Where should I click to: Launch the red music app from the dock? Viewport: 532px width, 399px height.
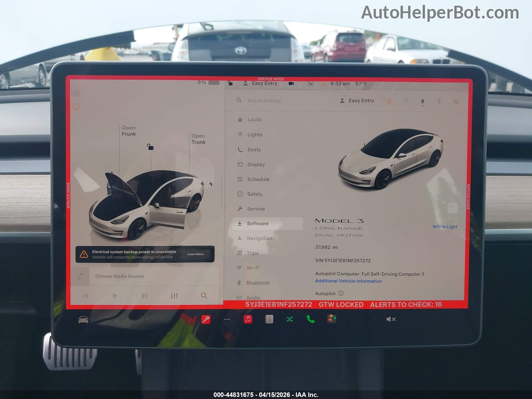(x=248, y=319)
